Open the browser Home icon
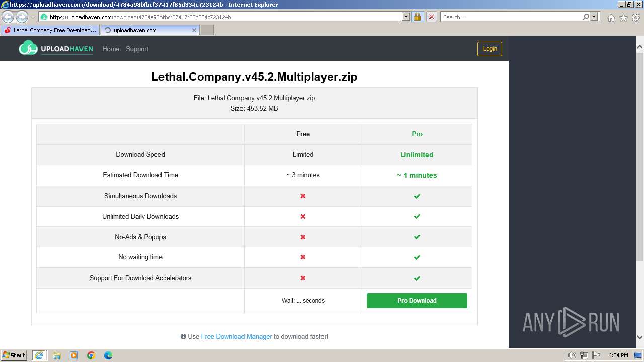The height and width of the screenshot is (362, 644). tap(611, 18)
